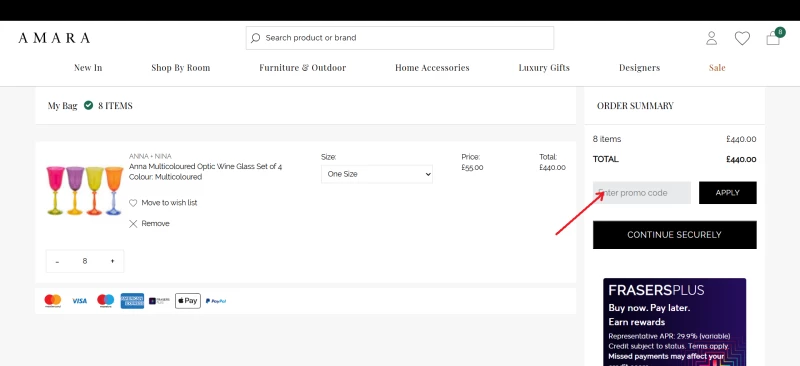Click the APPLY promo code button
Viewport: 800px width, 366px height.
click(728, 192)
